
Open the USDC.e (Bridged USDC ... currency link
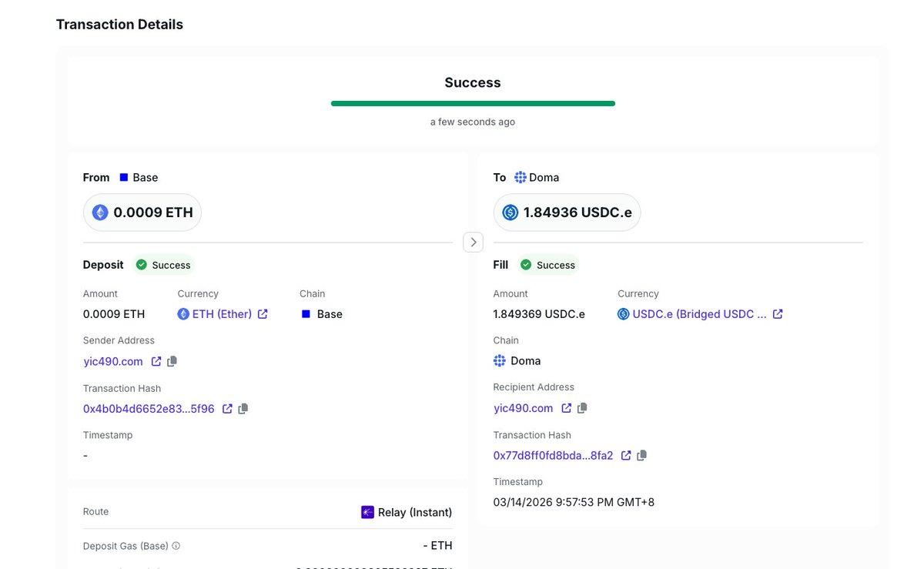tap(699, 314)
